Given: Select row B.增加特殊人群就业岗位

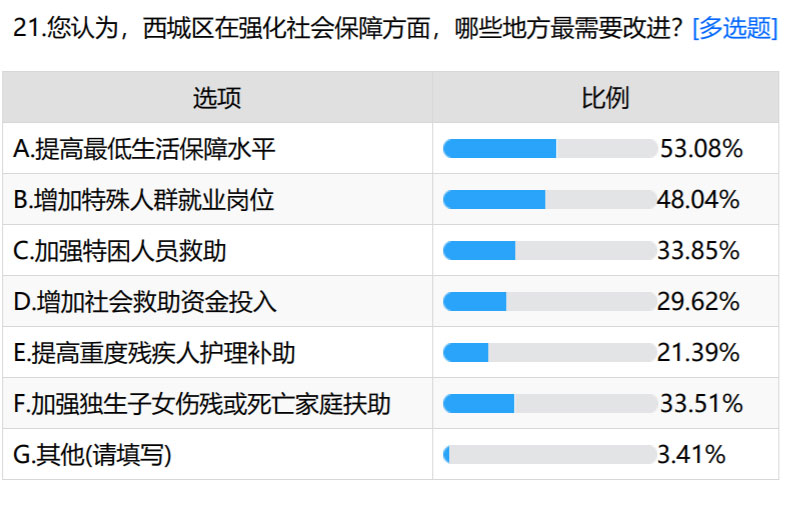Looking at the screenshot, I should [391, 199].
